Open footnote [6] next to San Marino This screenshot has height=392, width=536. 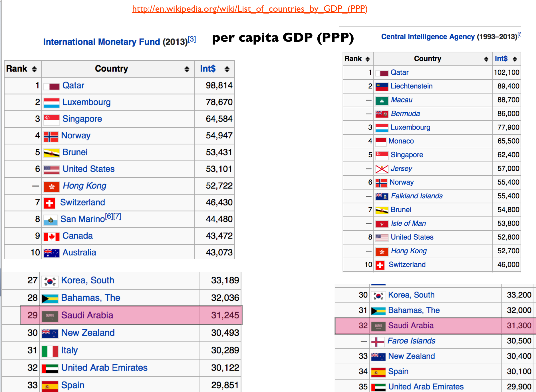pyautogui.click(x=109, y=217)
